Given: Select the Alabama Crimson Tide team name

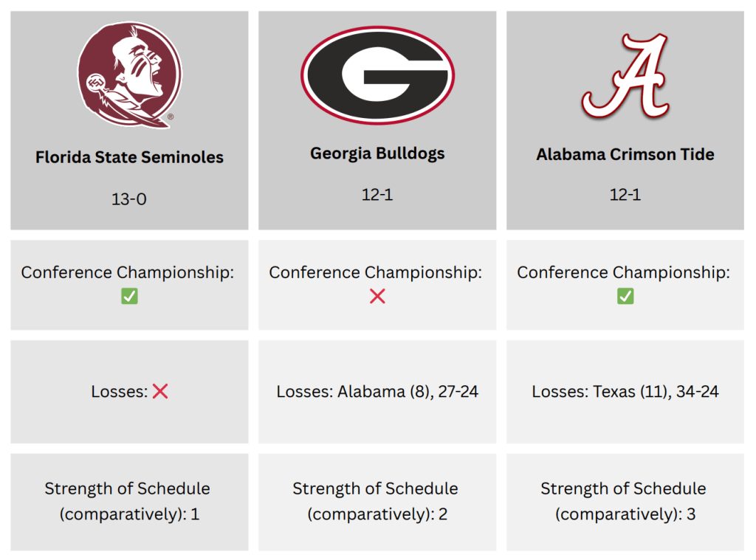Looking at the screenshot, I should tap(625, 155).
